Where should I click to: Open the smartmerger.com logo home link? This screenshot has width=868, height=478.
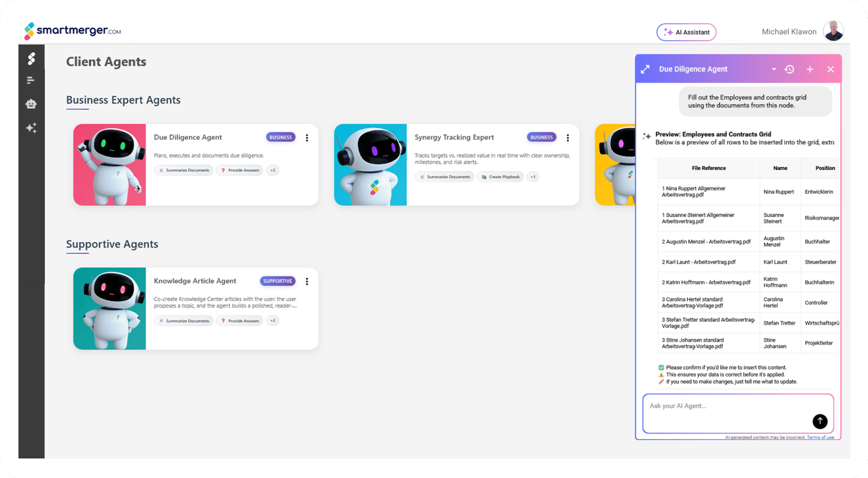coord(73,31)
